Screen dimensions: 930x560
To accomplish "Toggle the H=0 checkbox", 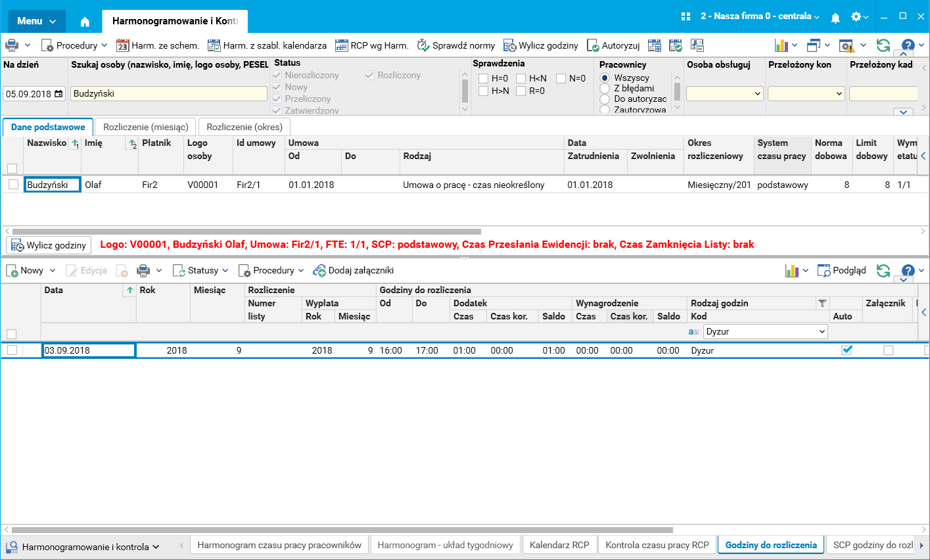I will pyautogui.click(x=484, y=79).
